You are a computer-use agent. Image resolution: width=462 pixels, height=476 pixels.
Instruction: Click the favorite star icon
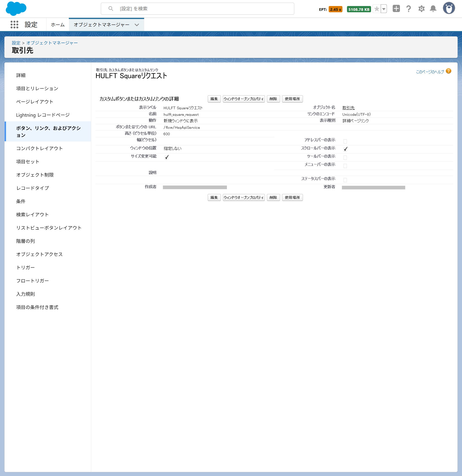pyautogui.click(x=377, y=9)
